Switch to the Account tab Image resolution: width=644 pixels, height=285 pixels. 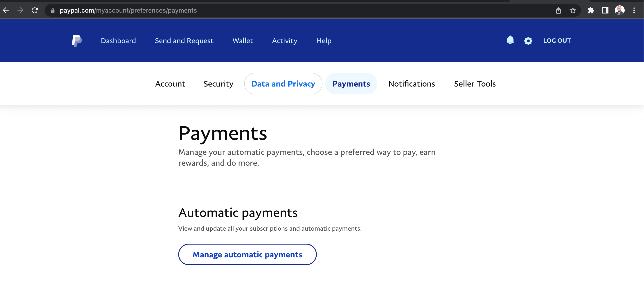(x=170, y=84)
